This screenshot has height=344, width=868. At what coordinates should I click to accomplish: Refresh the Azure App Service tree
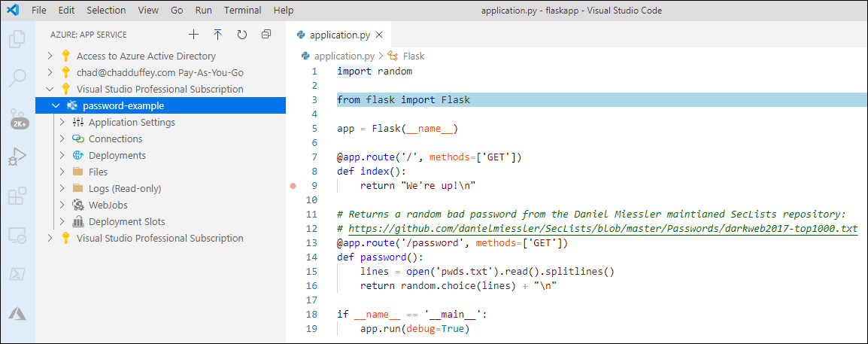coord(242,35)
